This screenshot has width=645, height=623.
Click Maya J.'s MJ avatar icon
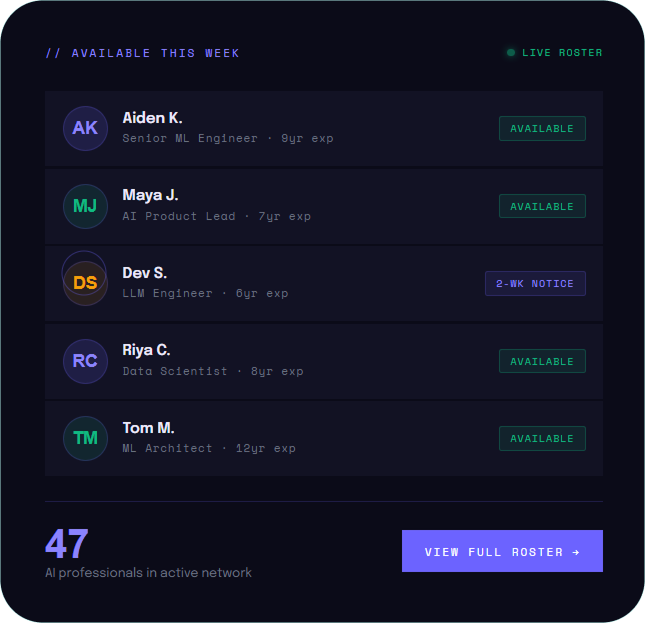(85, 206)
